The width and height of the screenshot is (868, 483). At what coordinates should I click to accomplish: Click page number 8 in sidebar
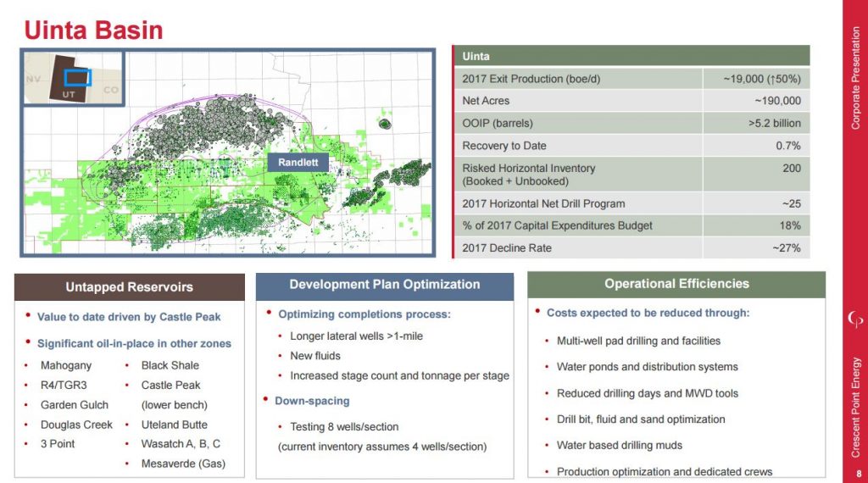(856, 473)
